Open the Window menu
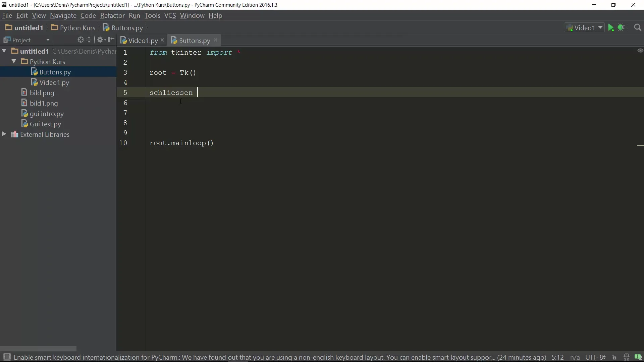 pyautogui.click(x=192, y=15)
